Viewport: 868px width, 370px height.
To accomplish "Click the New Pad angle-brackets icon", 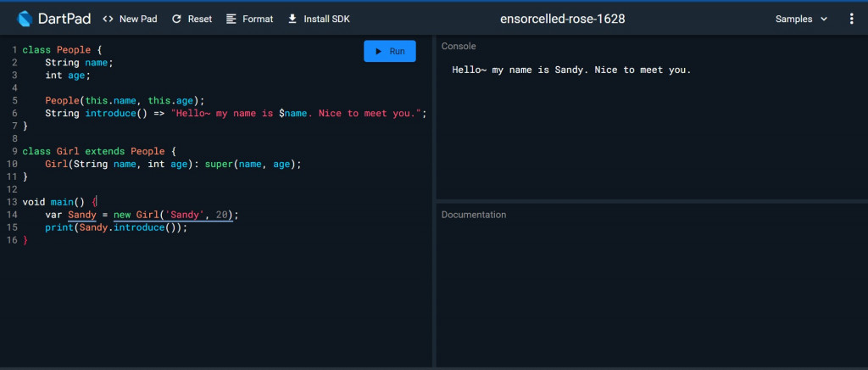I will coord(108,19).
